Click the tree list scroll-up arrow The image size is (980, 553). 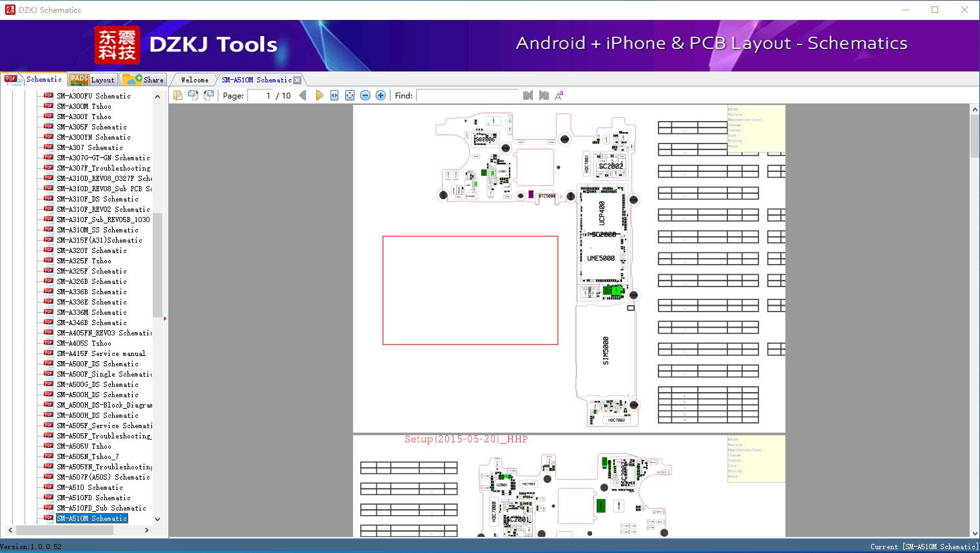click(157, 97)
